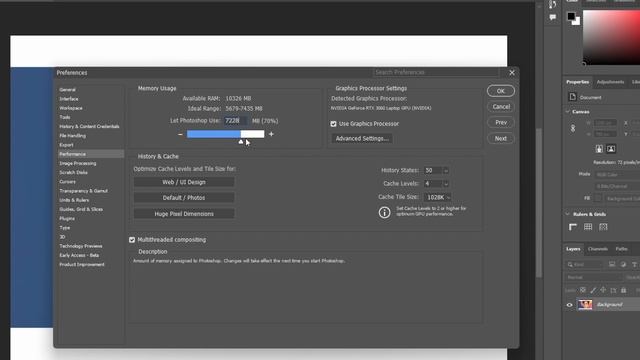Click the white background color swatch

click(577, 22)
